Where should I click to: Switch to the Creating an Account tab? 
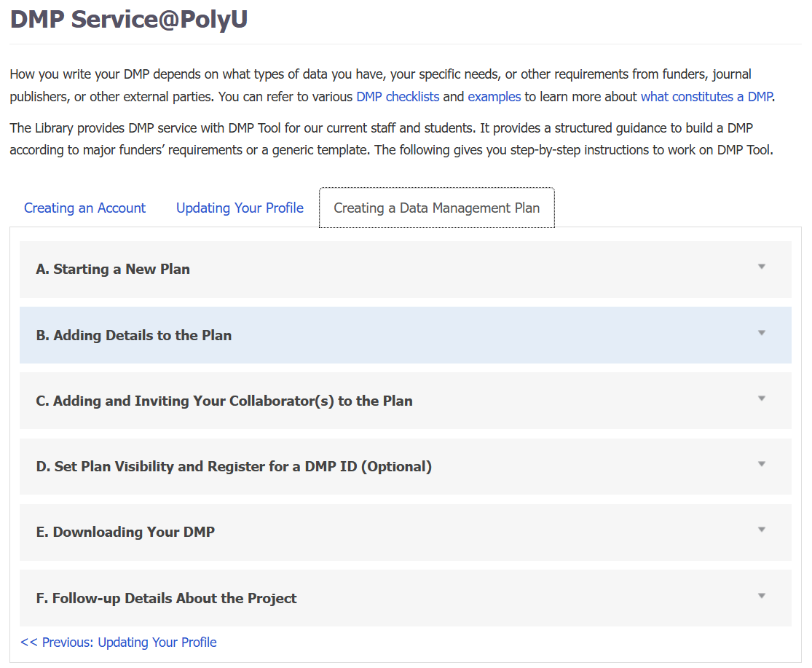(84, 208)
